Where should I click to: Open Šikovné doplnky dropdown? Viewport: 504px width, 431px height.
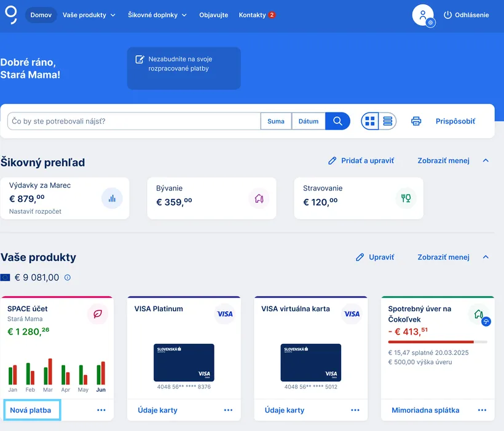157,15
